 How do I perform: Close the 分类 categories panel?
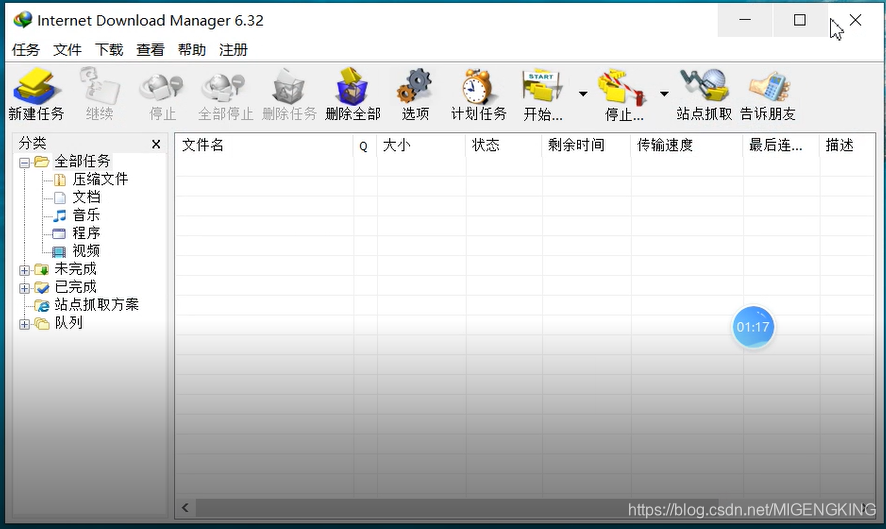point(156,145)
